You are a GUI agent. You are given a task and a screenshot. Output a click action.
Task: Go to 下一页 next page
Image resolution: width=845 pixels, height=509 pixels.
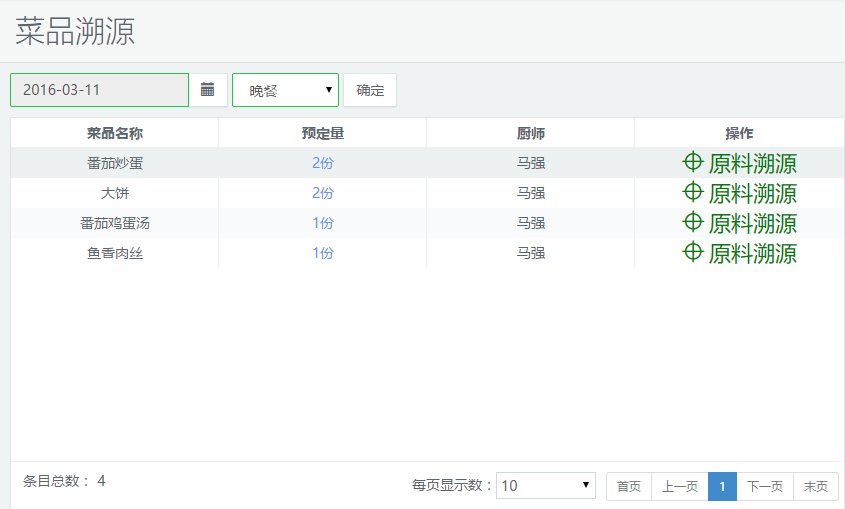coord(765,486)
